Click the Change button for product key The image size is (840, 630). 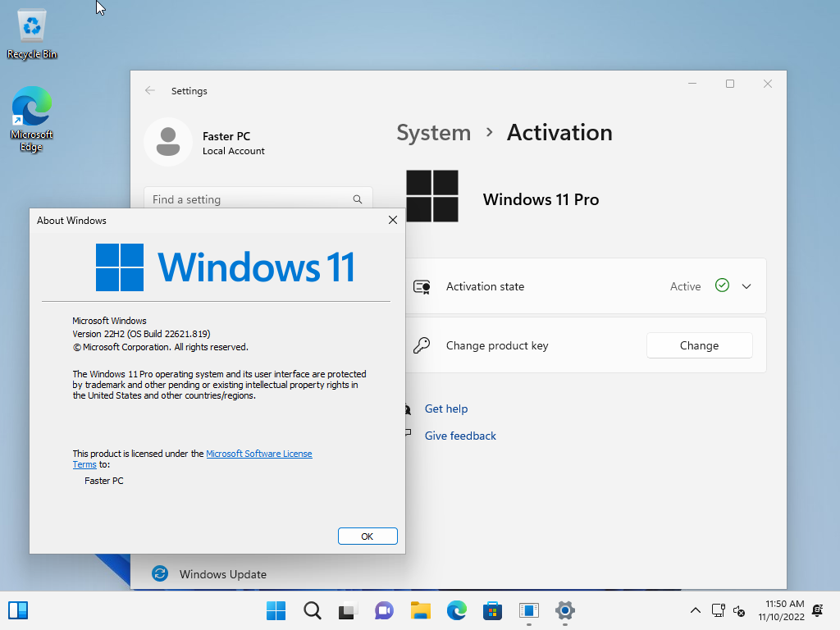[699, 345]
